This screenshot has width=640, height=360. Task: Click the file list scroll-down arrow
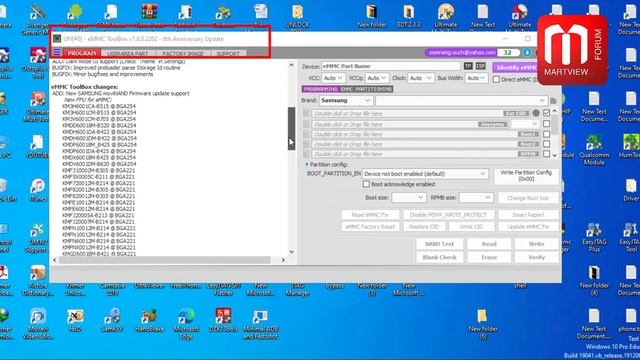tap(554, 155)
